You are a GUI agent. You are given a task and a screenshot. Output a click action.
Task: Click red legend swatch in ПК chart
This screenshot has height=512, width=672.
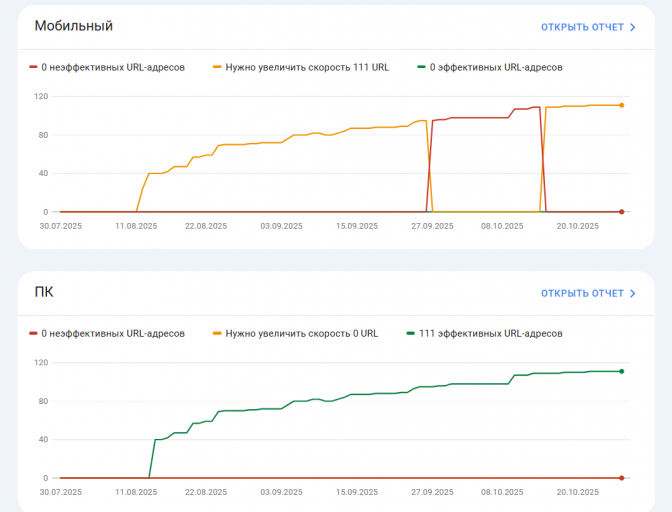tap(33, 334)
